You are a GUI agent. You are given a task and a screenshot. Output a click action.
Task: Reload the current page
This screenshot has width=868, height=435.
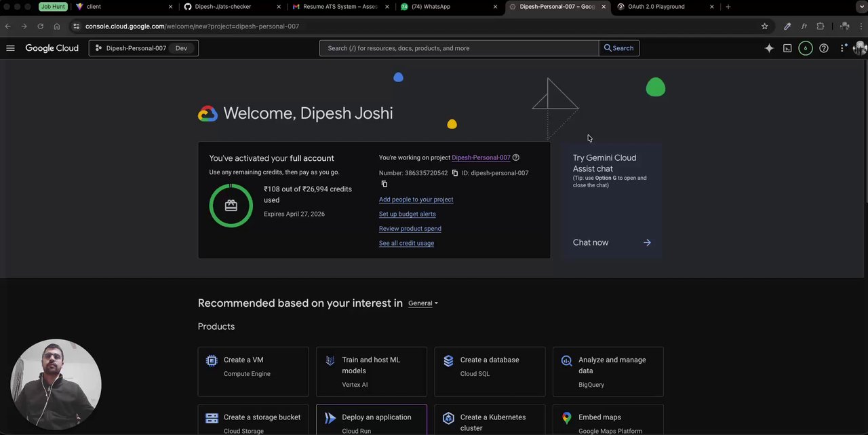(x=40, y=26)
